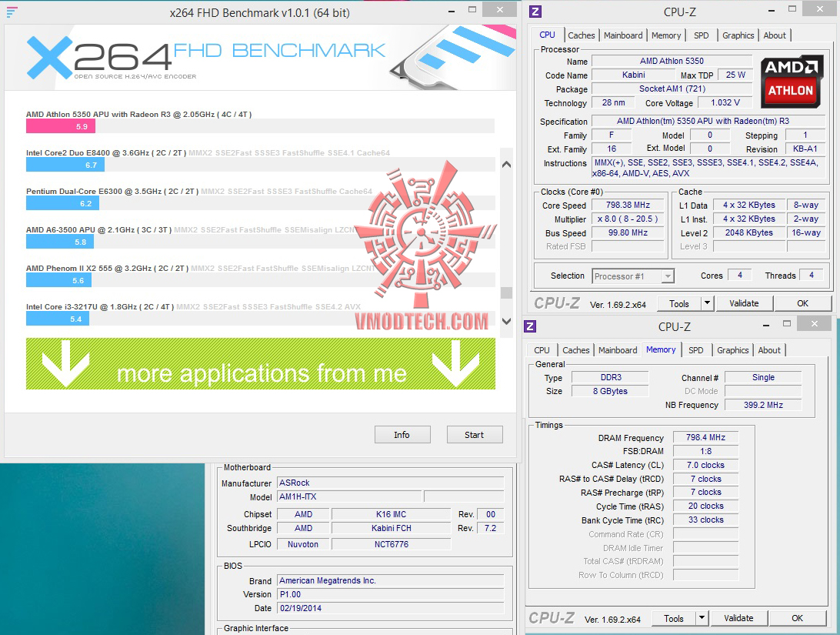Click Tools button in the Memory CPU-Z window
840x635 pixels.
[x=673, y=618]
